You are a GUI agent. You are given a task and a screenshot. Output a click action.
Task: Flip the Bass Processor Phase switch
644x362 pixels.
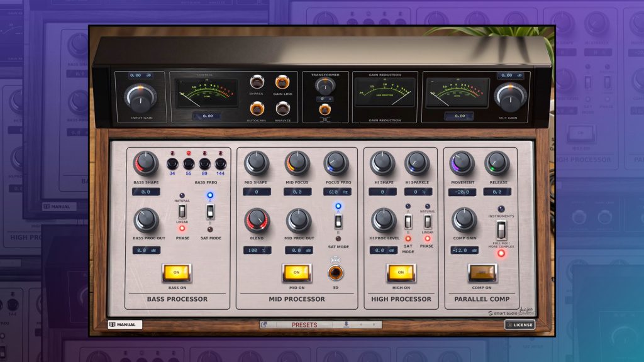182,211
